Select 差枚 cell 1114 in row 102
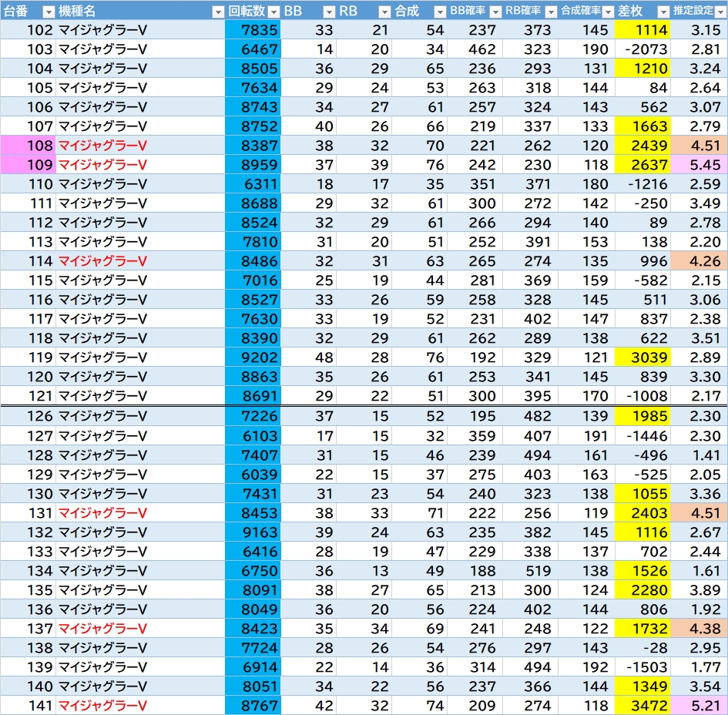This screenshot has width=728, height=715. 642,30
